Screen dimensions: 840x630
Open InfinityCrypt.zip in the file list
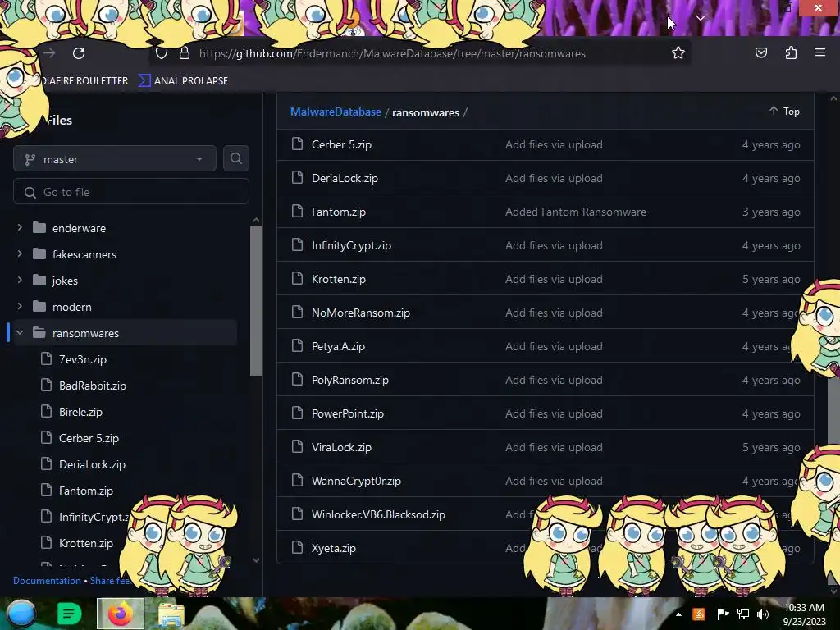351,245
